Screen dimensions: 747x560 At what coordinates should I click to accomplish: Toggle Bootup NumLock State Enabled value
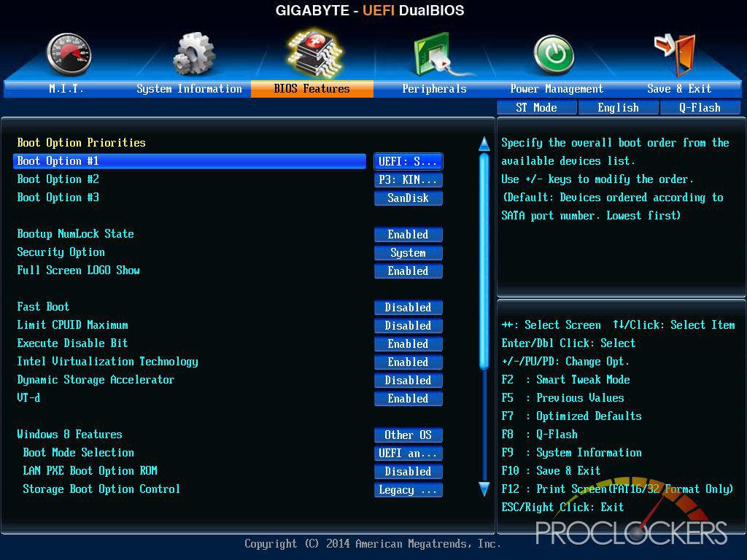click(409, 234)
